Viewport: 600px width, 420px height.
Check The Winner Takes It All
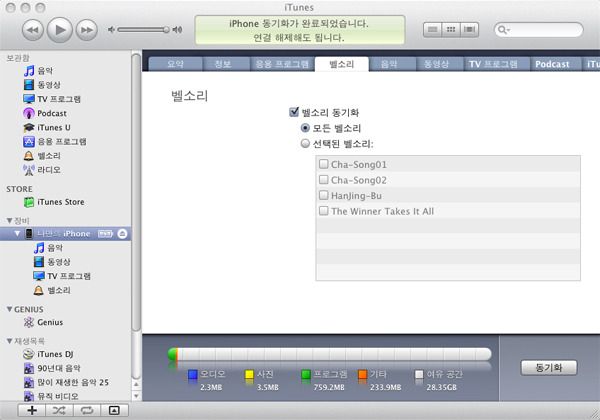click(324, 211)
